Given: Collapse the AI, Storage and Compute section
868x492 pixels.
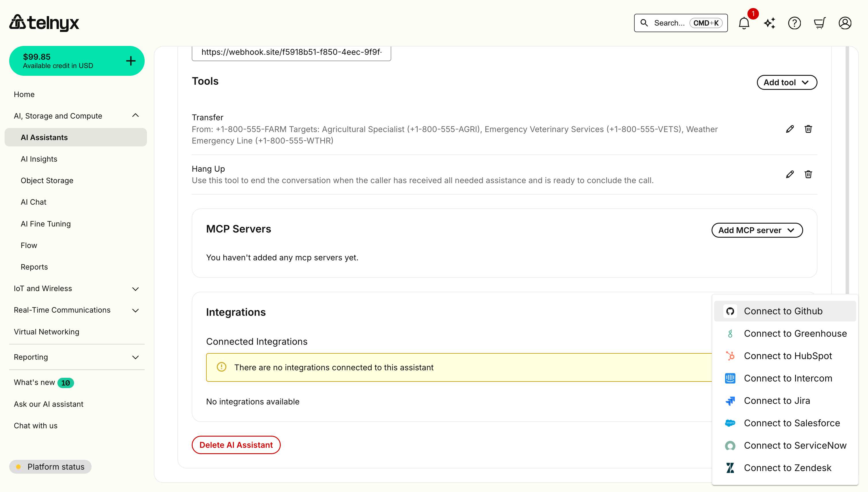Looking at the screenshot, I should [x=136, y=115].
